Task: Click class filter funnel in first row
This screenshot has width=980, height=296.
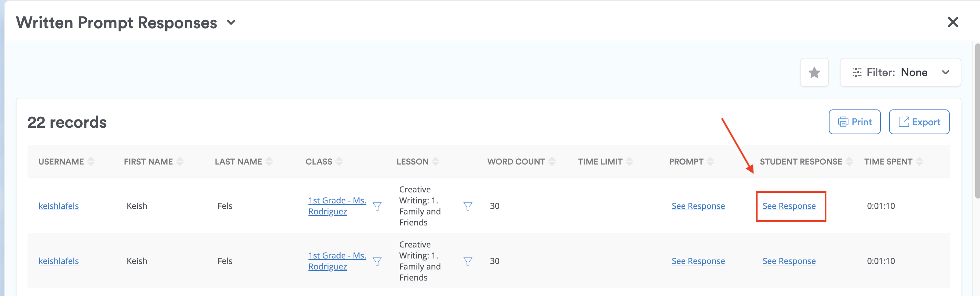Action: [x=377, y=206]
